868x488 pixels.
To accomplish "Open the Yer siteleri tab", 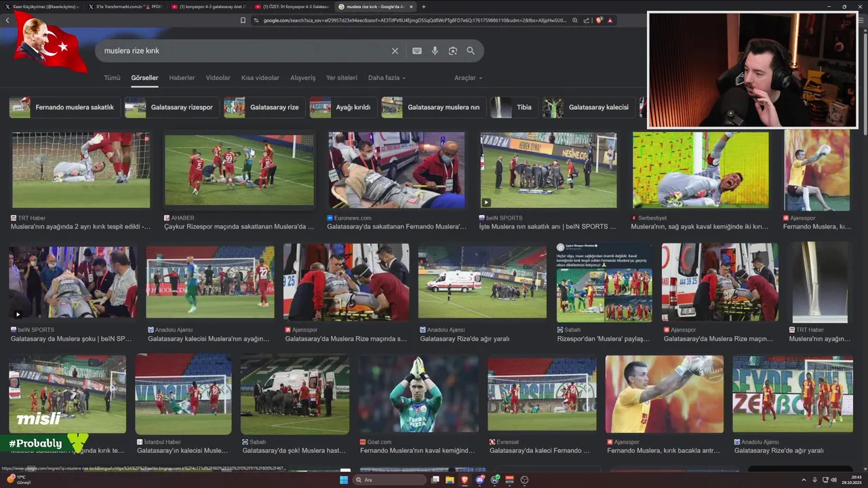I will 342,78.
